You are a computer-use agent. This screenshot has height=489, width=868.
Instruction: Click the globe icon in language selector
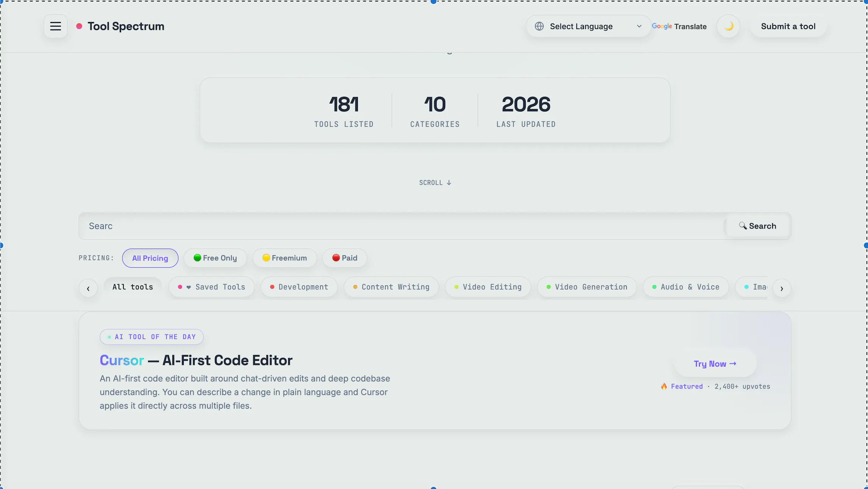(x=539, y=26)
